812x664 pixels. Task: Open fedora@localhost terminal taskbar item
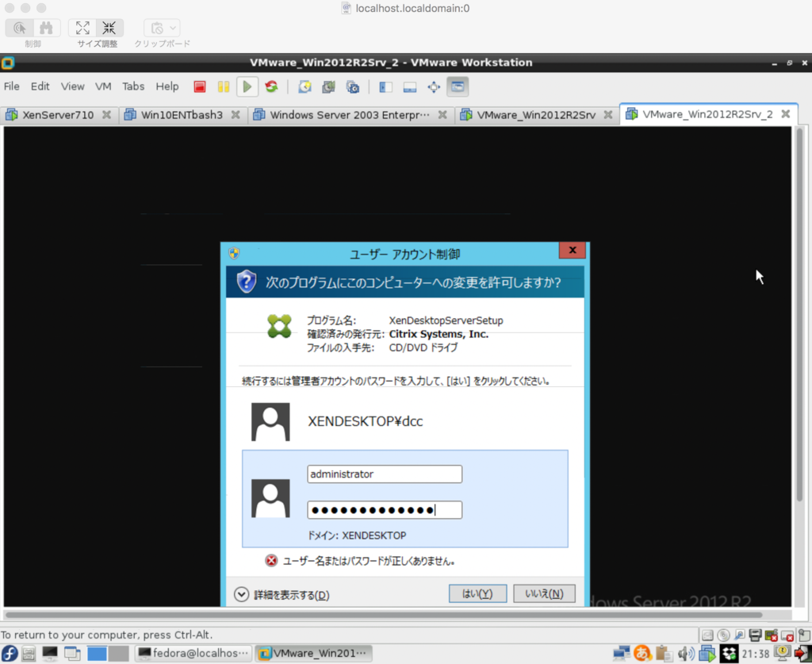point(193,653)
